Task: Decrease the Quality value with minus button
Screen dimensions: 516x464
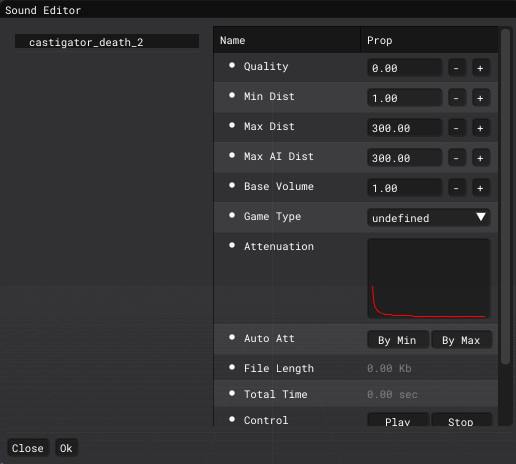Action: click(456, 68)
